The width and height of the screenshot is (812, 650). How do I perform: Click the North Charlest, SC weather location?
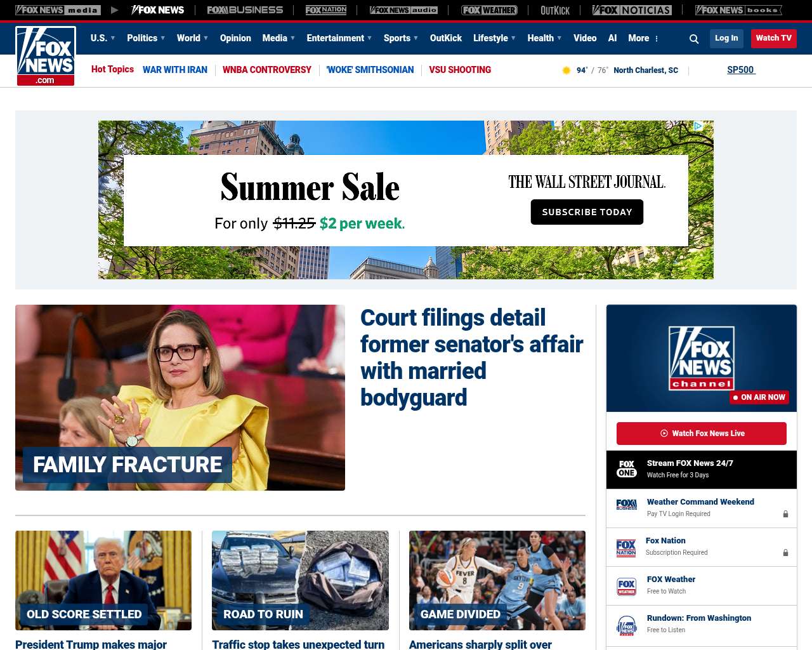646,70
